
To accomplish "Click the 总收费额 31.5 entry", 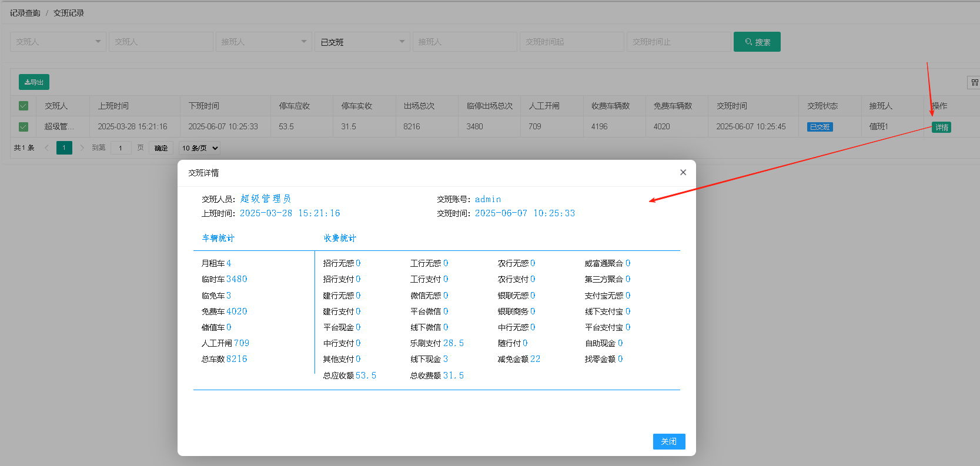I will pos(437,376).
